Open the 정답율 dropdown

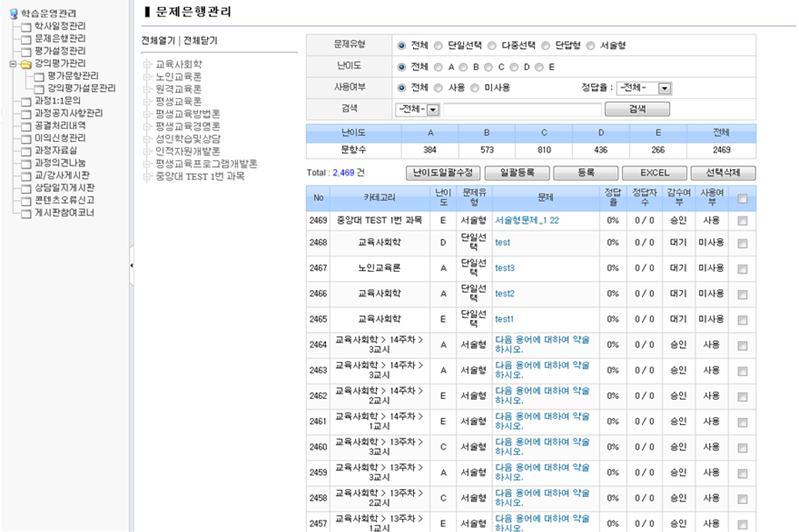coord(663,88)
